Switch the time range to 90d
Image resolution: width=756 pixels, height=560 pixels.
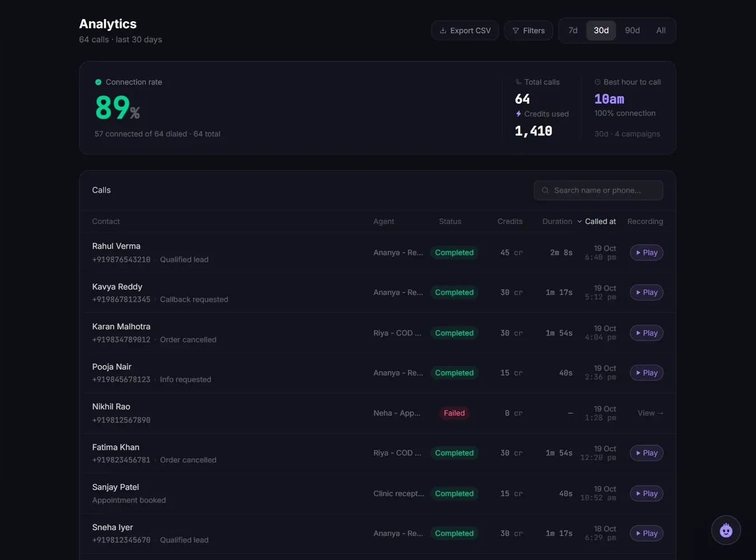632,30
